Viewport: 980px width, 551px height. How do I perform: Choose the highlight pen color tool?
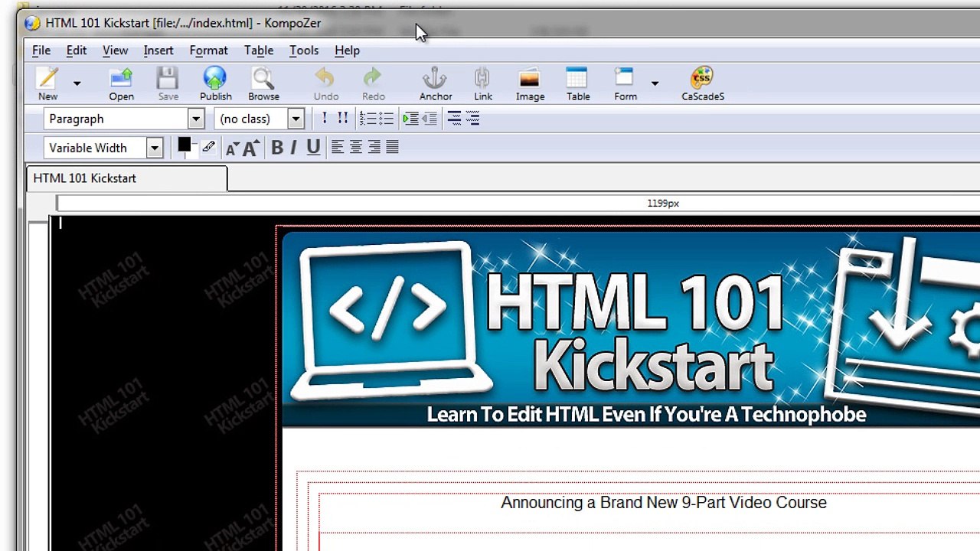click(208, 147)
